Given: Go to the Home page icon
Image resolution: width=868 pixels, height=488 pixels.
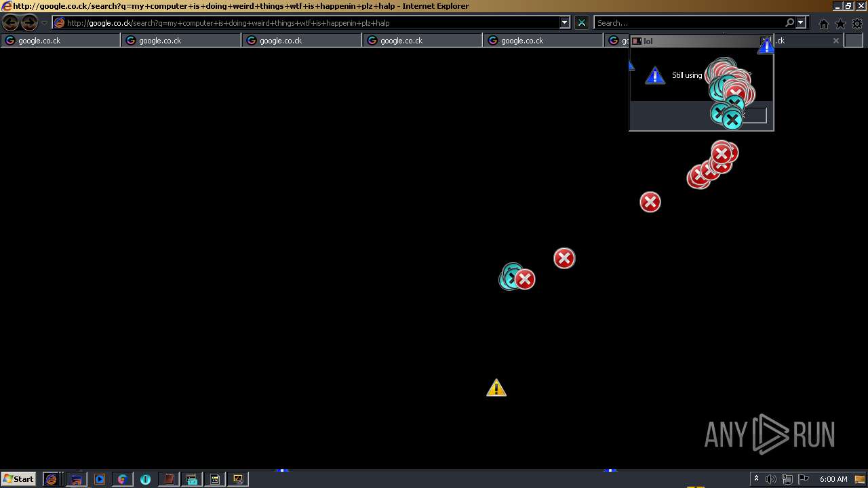Looking at the screenshot, I should (823, 24).
